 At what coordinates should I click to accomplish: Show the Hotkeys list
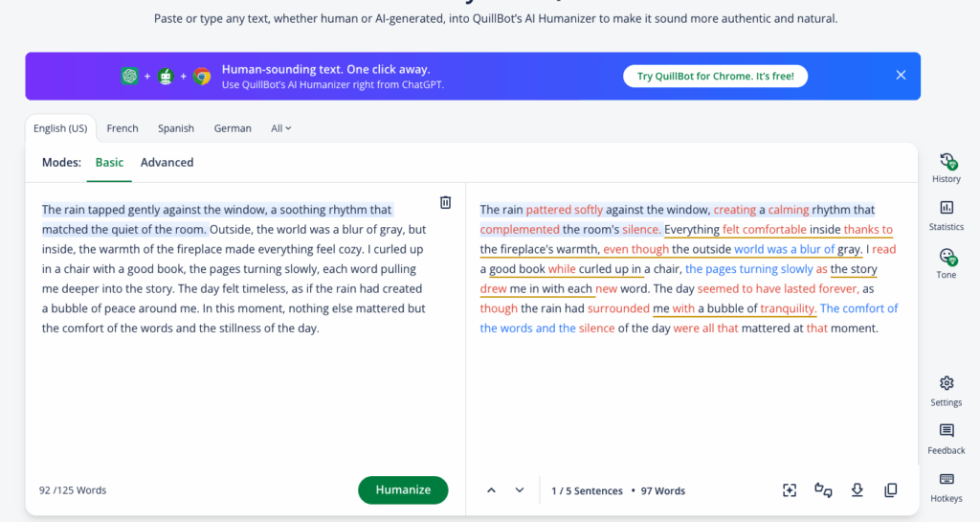tap(947, 488)
